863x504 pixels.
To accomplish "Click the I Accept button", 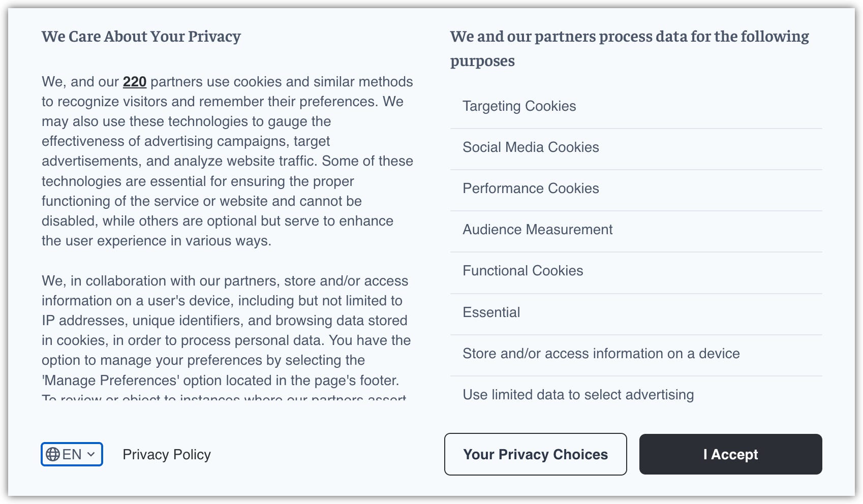I will coord(730,454).
